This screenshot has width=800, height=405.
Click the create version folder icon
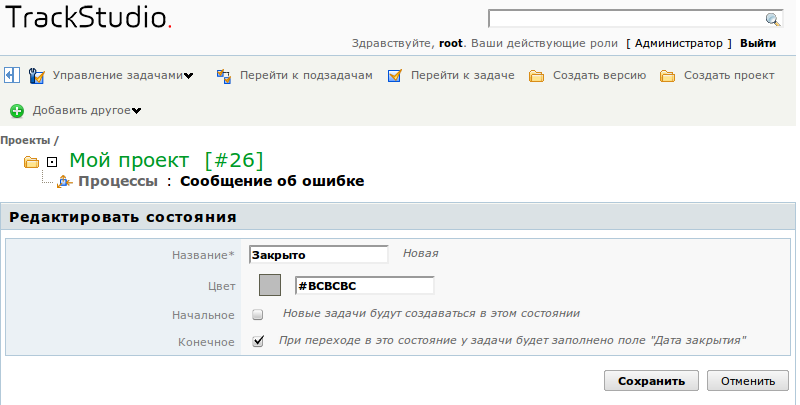[x=537, y=76]
